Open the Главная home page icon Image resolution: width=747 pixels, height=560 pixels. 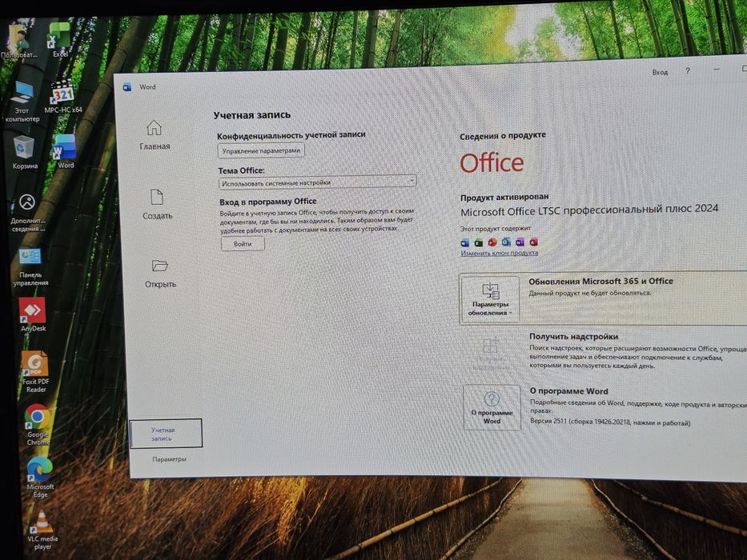[x=154, y=128]
